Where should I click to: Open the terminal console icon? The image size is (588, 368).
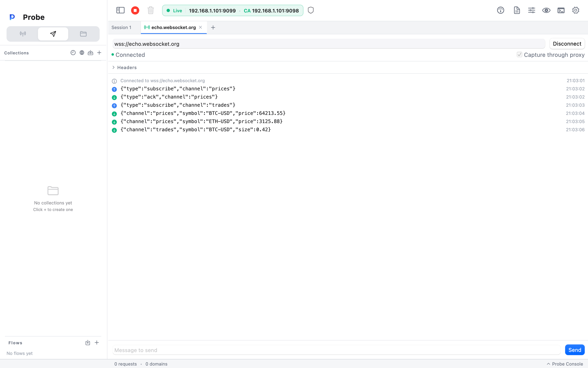[561, 10]
